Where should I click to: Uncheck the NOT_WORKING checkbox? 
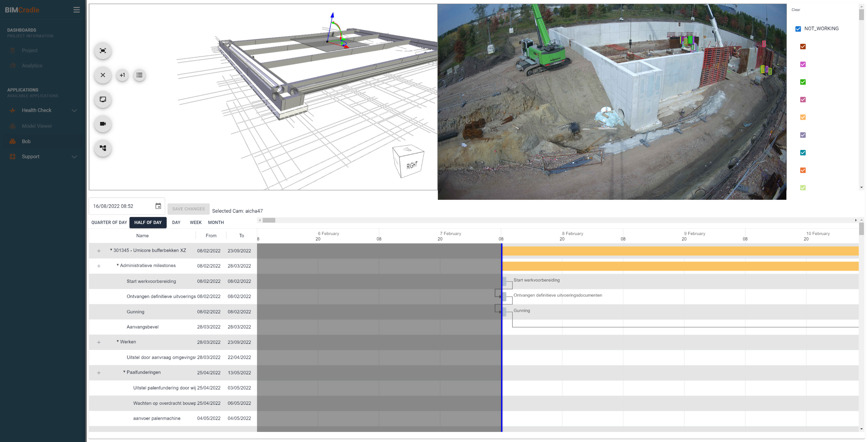[798, 29]
